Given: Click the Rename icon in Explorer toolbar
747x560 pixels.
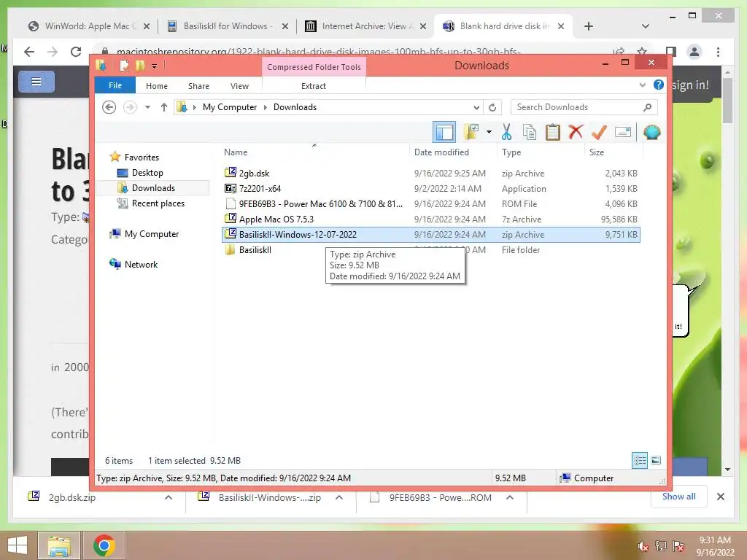Looking at the screenshot, I should point(623,132).
